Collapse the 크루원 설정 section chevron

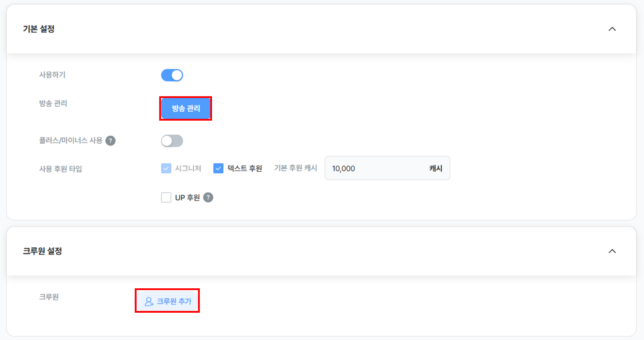(613, 251)
